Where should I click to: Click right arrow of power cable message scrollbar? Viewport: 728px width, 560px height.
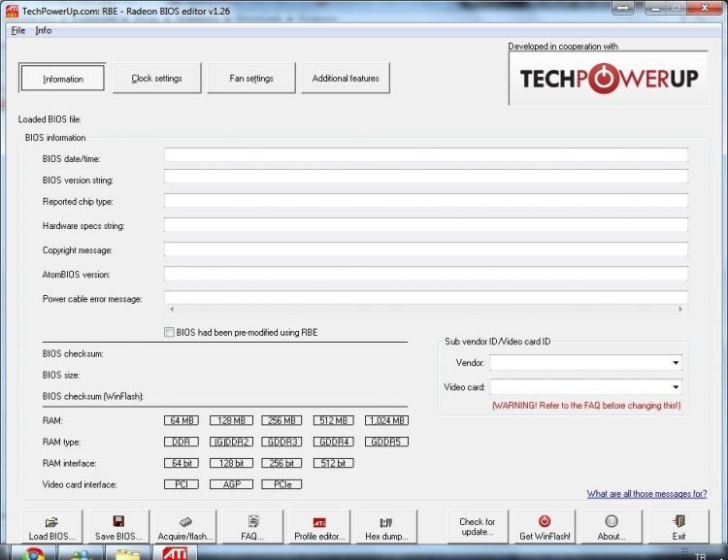[x=680, y=310]
